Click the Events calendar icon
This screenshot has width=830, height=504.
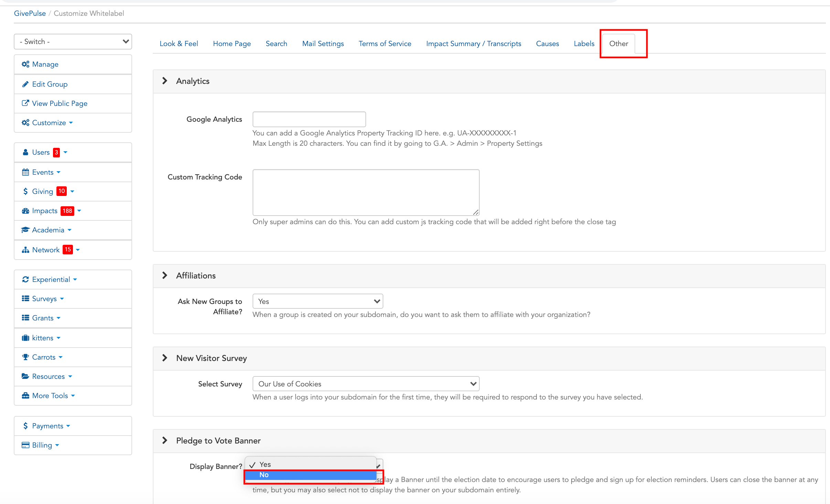(x=25, y=172)
